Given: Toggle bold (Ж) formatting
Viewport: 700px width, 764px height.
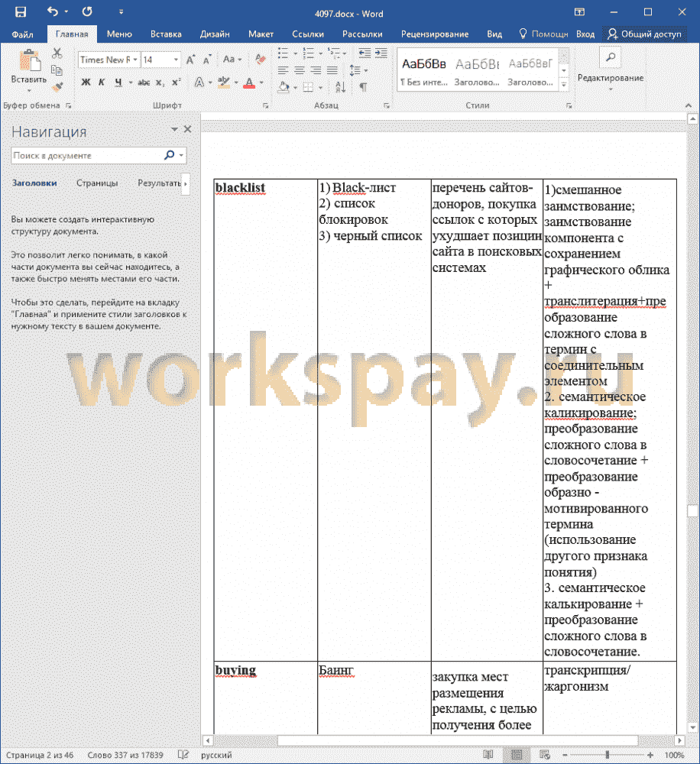Looking at the screenshot, I should tap(86, 83).
